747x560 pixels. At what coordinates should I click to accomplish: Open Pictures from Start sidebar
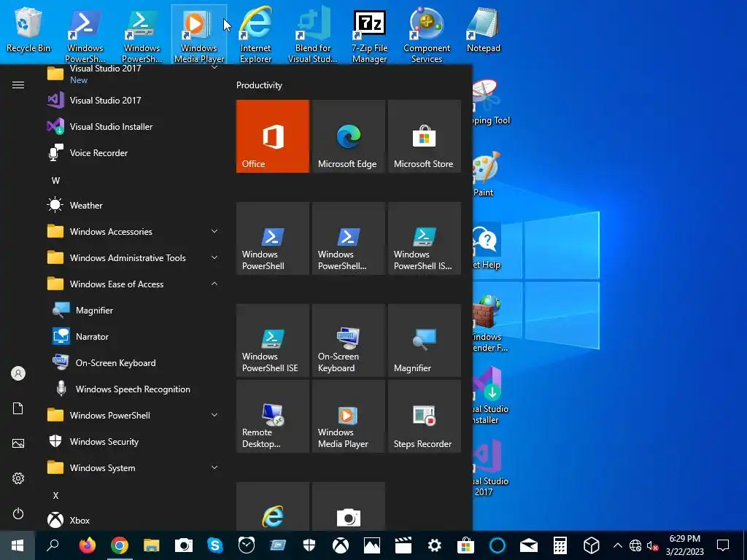pyautogui.click(x=18, y=443)
